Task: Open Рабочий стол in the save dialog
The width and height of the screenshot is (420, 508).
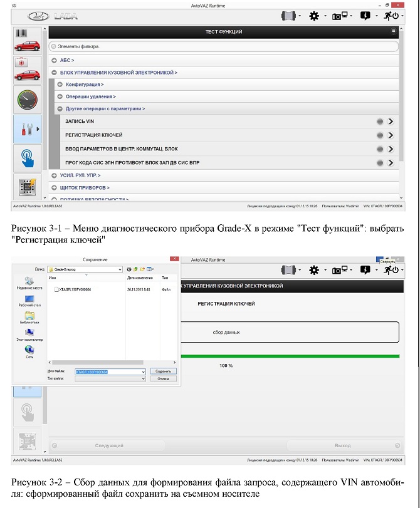Action: pyautogui.click(x=29, y=301)
